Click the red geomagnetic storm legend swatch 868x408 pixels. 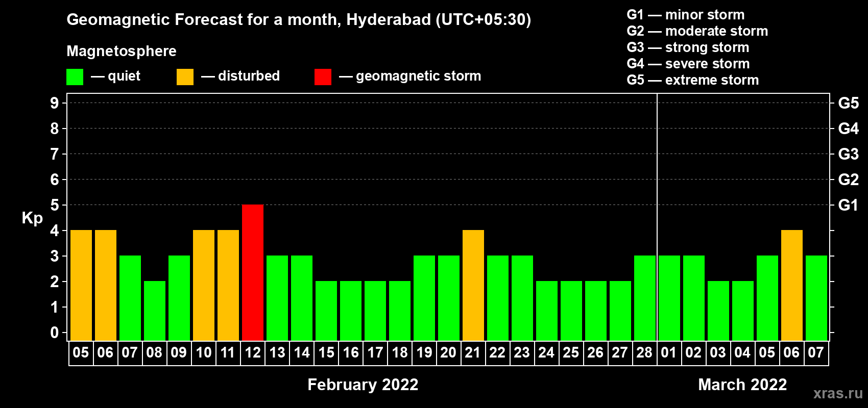click(323, 77)
